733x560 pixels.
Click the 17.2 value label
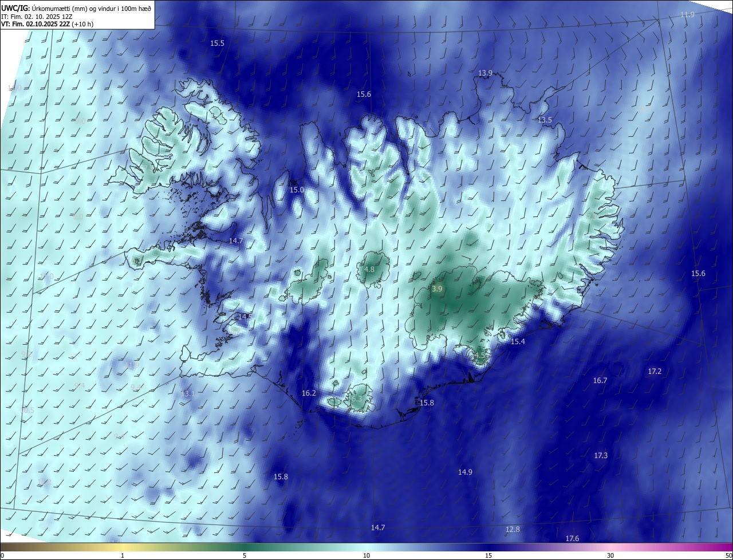pyautogui.click(x=655, y=372)
